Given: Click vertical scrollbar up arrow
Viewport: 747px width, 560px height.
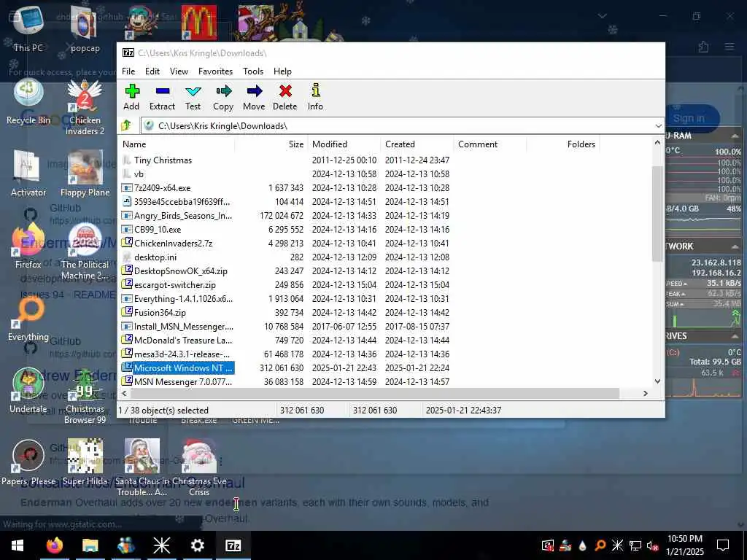Looking at the screenshot, I should pos(657,142).
